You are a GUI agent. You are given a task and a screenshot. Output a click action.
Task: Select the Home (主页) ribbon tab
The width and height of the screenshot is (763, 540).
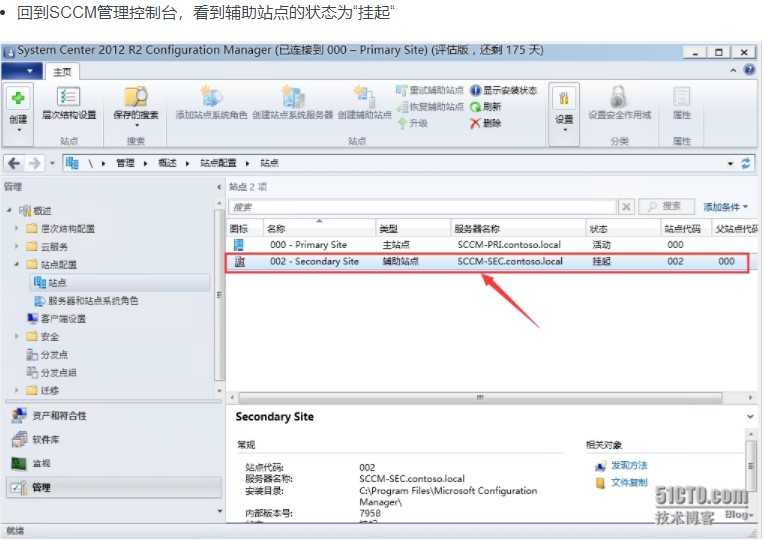tap(62, 72)
